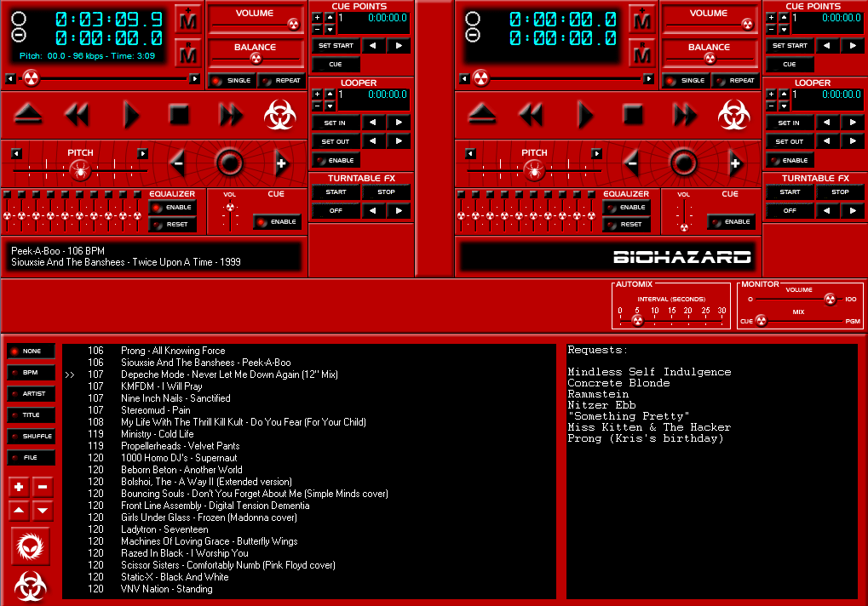
Task: Move the playlist entry down
Action: click(43, 511)
